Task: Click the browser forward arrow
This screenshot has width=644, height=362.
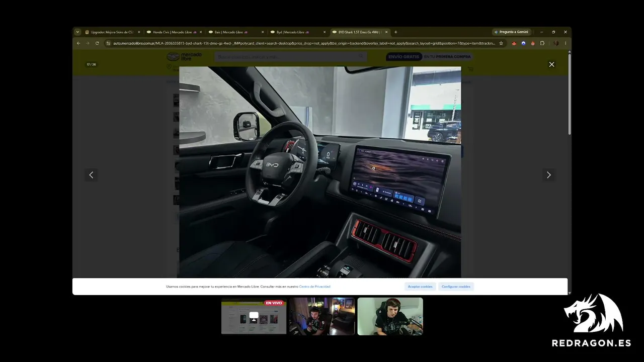Action: pyautogui.click(x=88, y=43)
